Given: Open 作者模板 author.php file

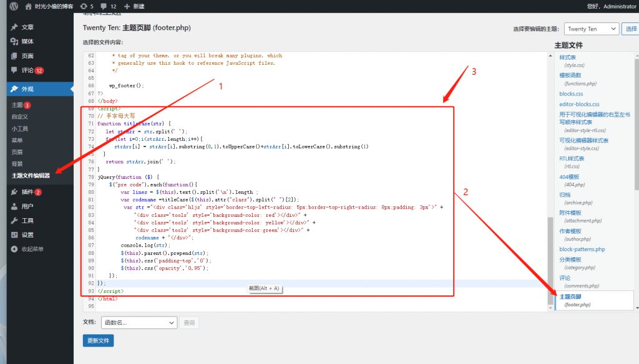Looking at the screenshot, I should tap(570, 231).
